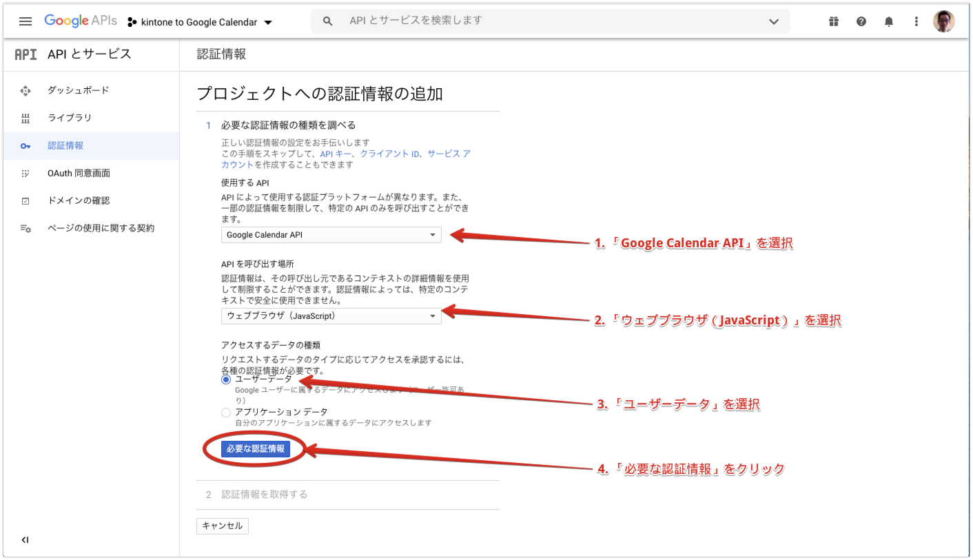Select 認証情報 in the sidebar
This screenshot has height=560, width=973.
(65, 145)
